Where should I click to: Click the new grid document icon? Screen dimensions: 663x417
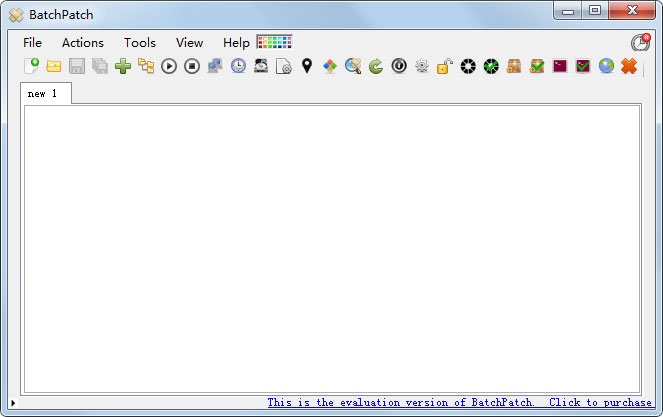[31, 66]
